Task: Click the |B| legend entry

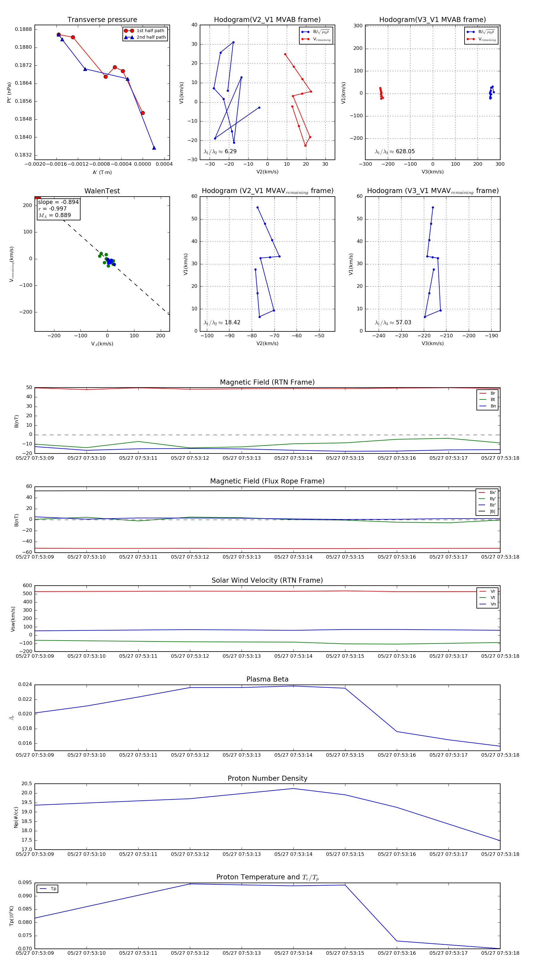Action: tap(487, 512)
